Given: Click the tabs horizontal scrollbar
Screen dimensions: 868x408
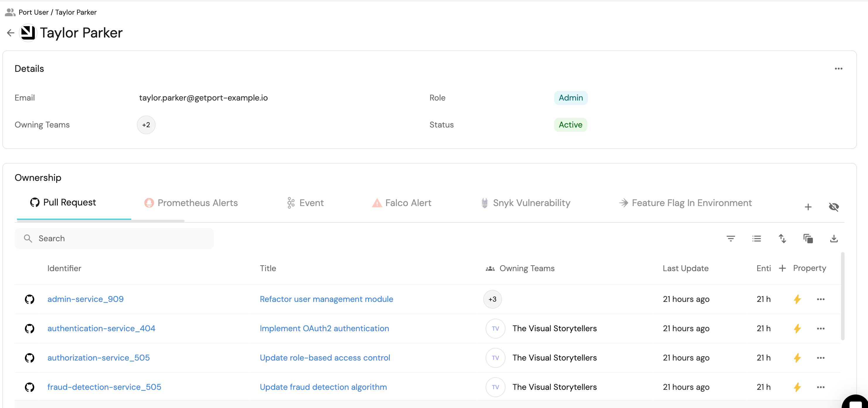Looking at the screenshot, I should 101,221.
